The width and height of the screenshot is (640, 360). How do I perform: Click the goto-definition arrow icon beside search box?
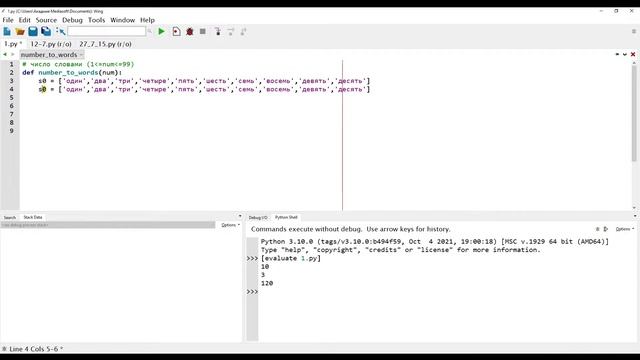(x=61, y=31)
